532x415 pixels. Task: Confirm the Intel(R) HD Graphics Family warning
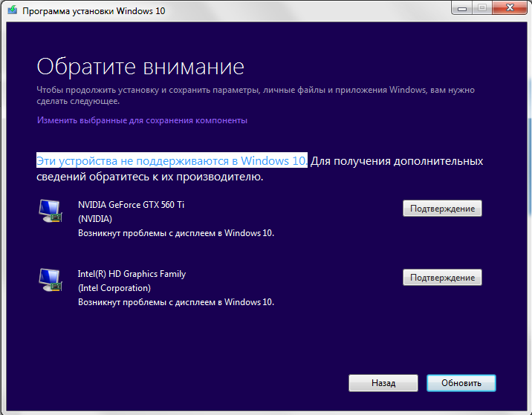442,278
